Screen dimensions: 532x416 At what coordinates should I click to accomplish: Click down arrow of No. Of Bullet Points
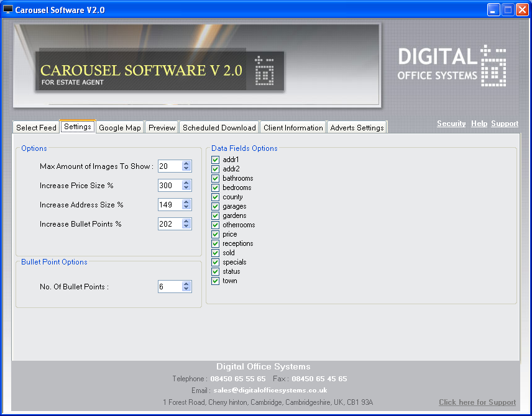point(186,289)
